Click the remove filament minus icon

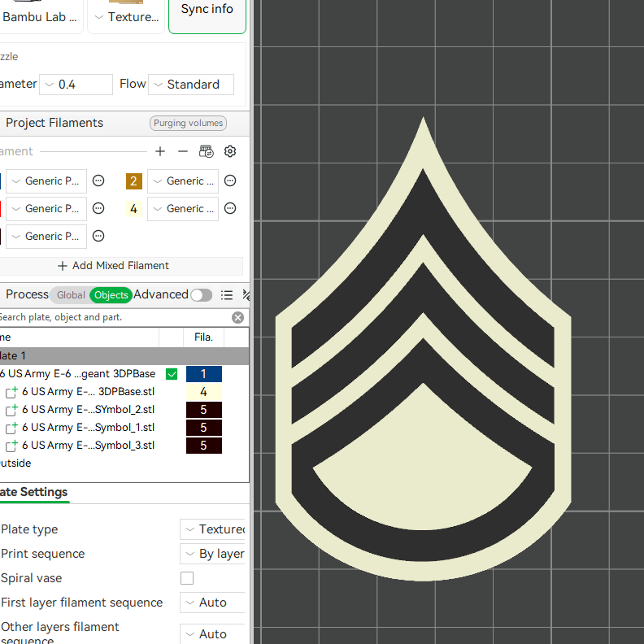click(x=183, y=151)
